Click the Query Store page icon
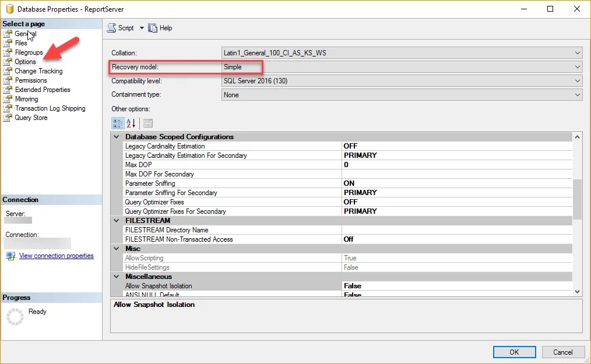The height and width of the screenshot is (364, 591). point(8,118)
